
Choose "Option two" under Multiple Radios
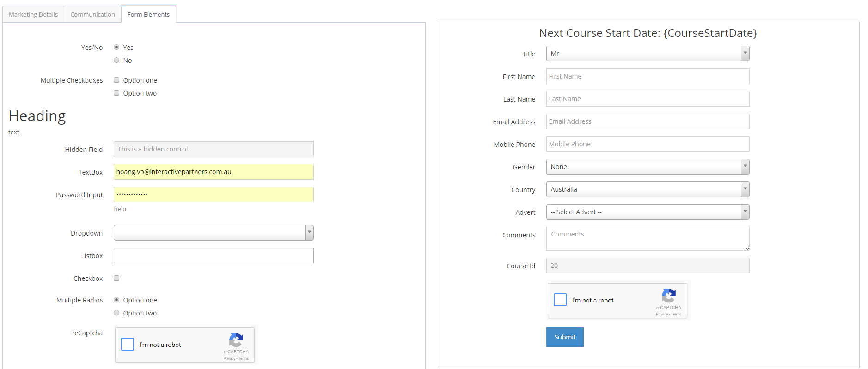point(116,313)
